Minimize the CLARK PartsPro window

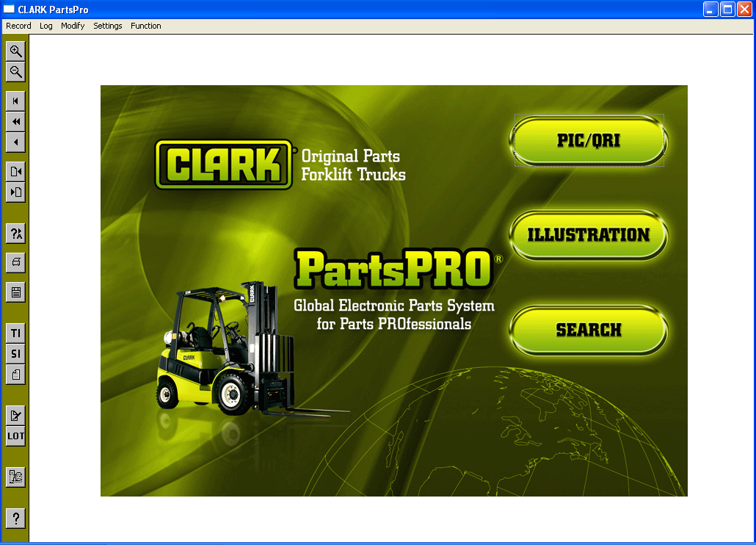pyautogui.click(x=710, y=9)
